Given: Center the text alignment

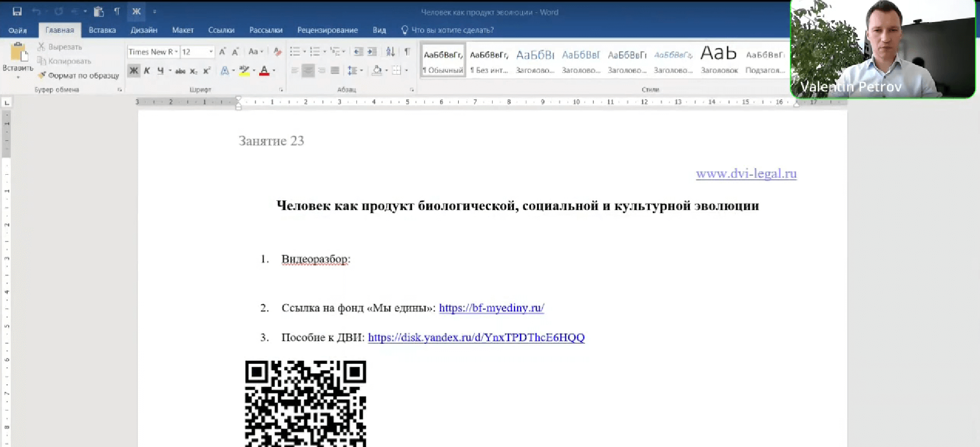Looking at the screenshot, I should (308, 71).
